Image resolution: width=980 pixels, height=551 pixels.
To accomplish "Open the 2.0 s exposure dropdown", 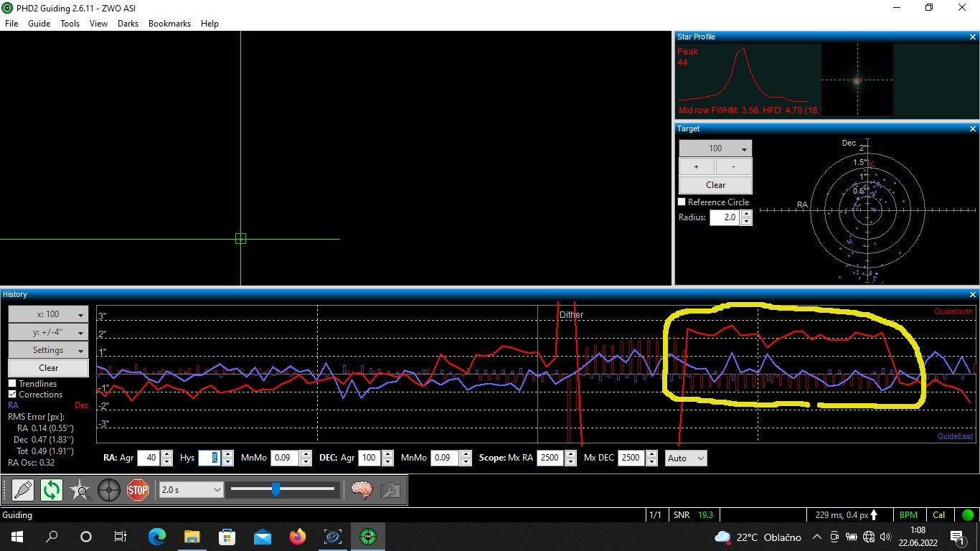I will pyautogui.click(x=192, y=489).
